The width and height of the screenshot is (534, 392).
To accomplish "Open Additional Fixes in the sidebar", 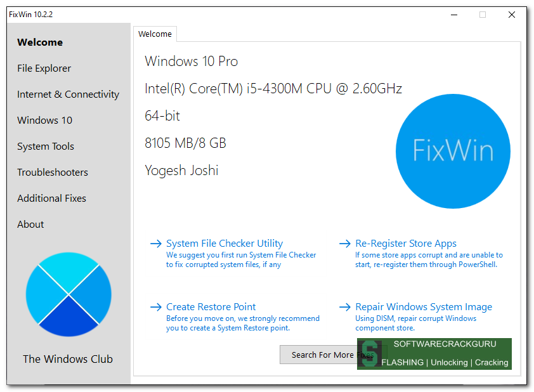I will (51, 198).
